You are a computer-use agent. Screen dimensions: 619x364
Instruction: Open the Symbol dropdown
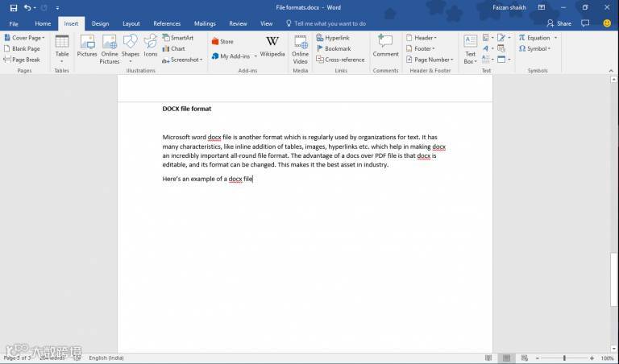pyautogui.click(x=534, y=48)
